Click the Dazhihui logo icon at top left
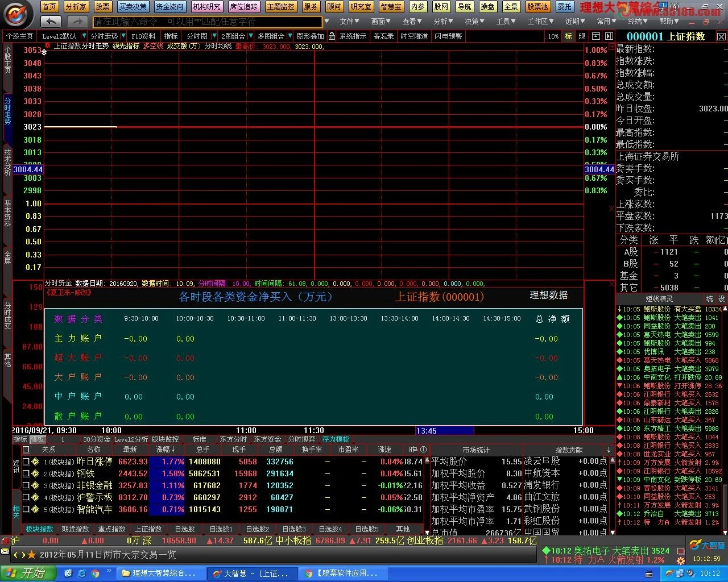 click(17, 14)
